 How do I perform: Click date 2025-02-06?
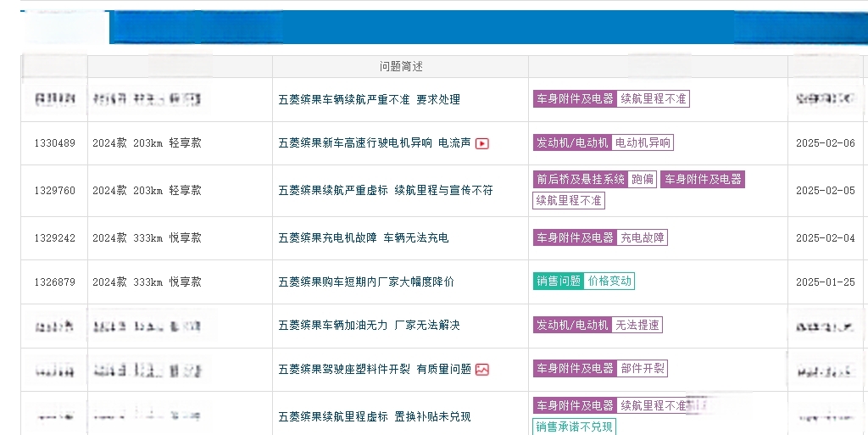pyautogui.click(x=826, y=142)
